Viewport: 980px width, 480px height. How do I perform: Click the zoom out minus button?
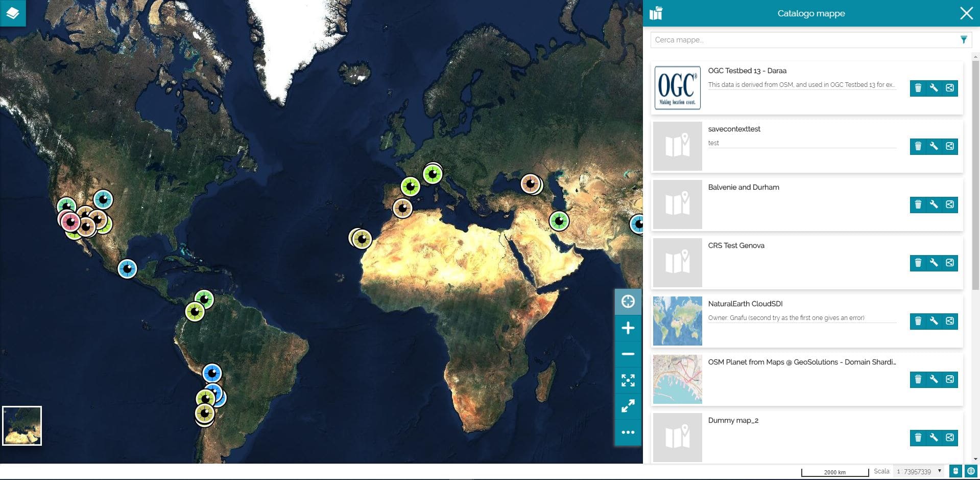click(x=628, y=354)
